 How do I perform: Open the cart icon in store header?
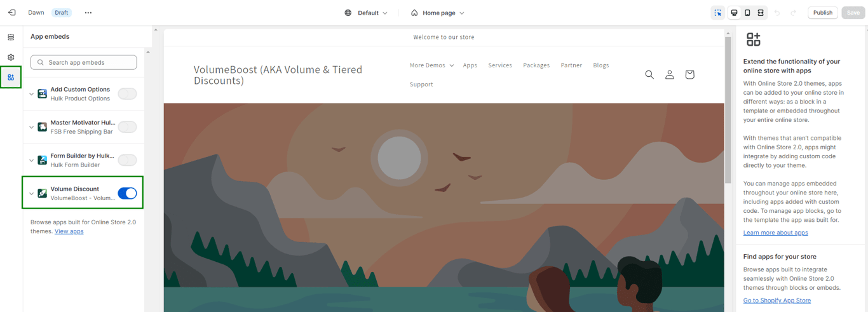point(689,74)
